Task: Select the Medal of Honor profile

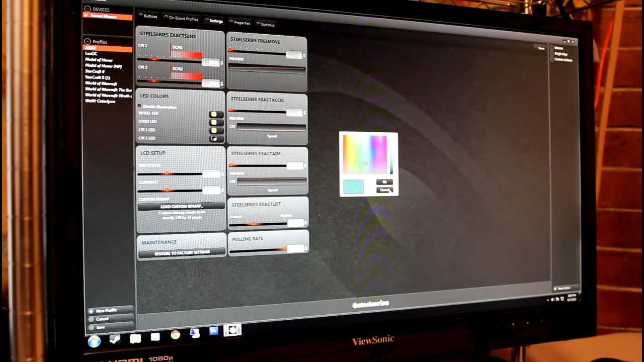Action: pyautogui.click(x=99, y=60)
